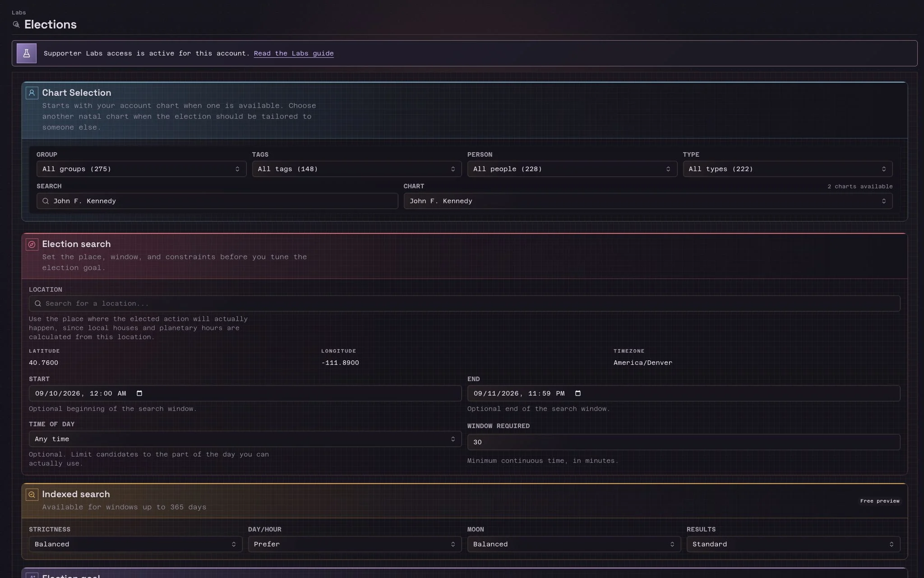Image resolution: width=924 pixels, height=578 pixels.
Task: Click the '2 charts available' text
Action: tap(860, 186)
